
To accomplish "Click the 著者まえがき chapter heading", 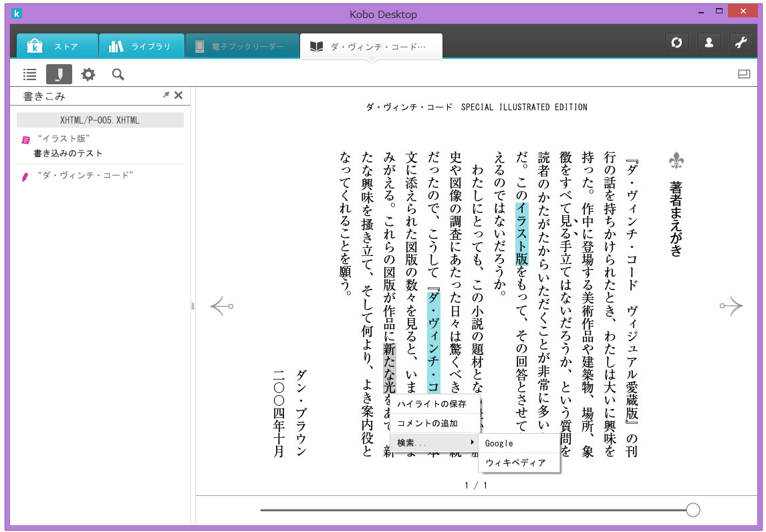I will click(x=676, y=219).
